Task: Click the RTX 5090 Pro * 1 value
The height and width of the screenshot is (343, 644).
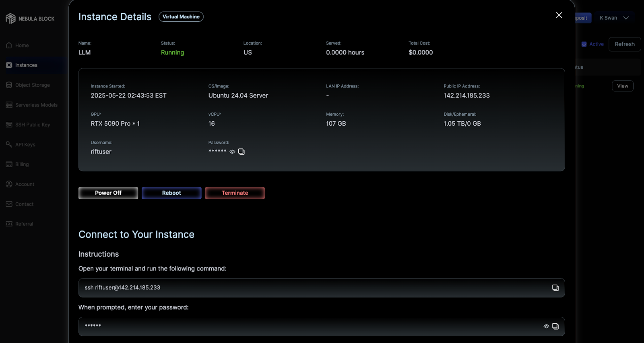Action: [115, 124]
